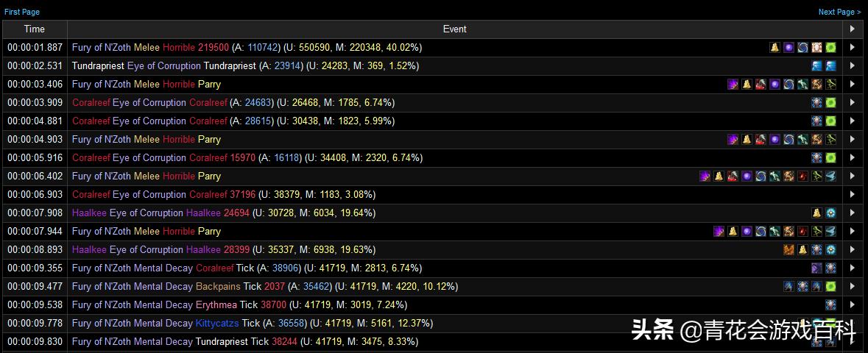
Task: Click blue flower icon in 00:00:08.893 row
Action: (x=831, y=249)
